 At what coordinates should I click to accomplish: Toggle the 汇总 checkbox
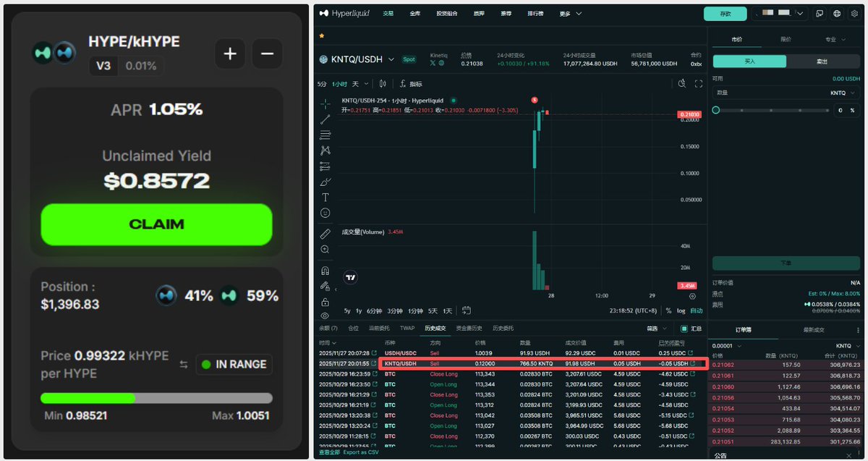686,329
